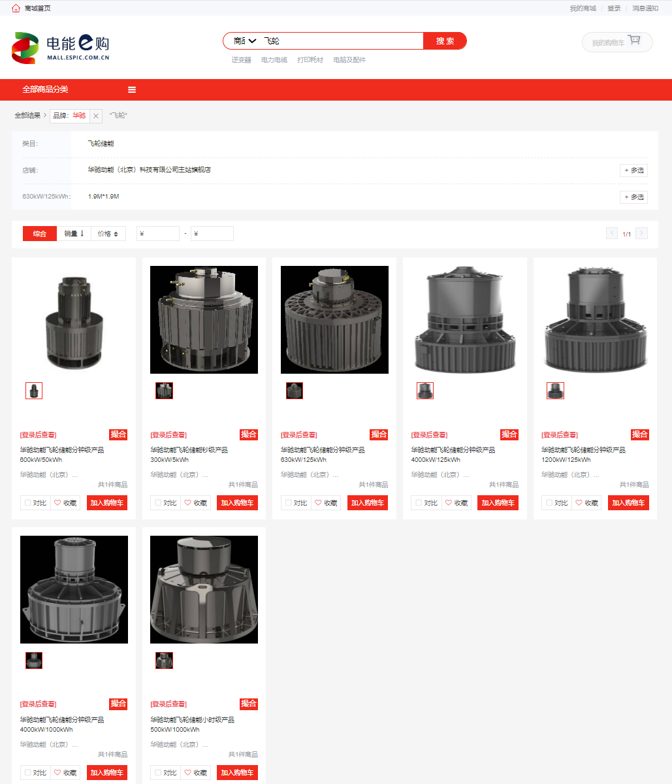Favorite the 500kW/1000kWh product heart
Image resolution: width=672 pixels, height=784 pixels.
(x=187, y=773)
